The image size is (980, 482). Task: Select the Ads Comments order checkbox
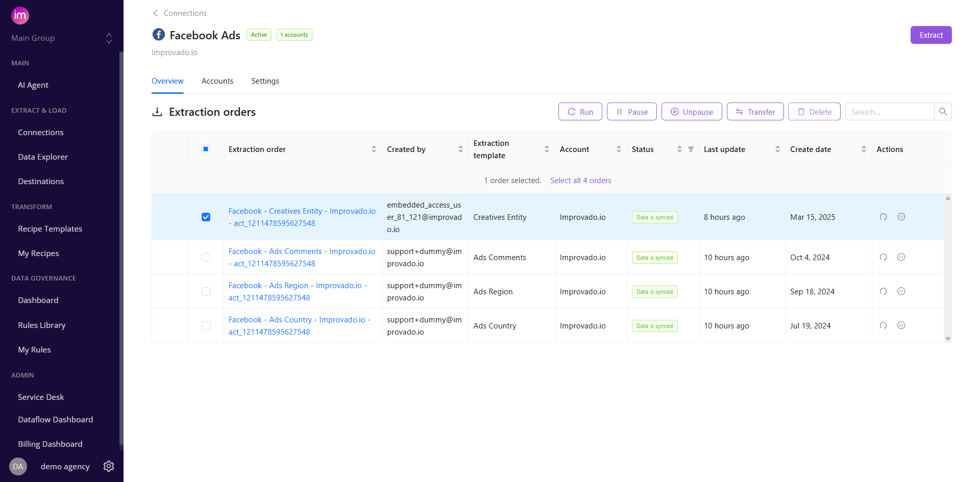coord(206,258)
